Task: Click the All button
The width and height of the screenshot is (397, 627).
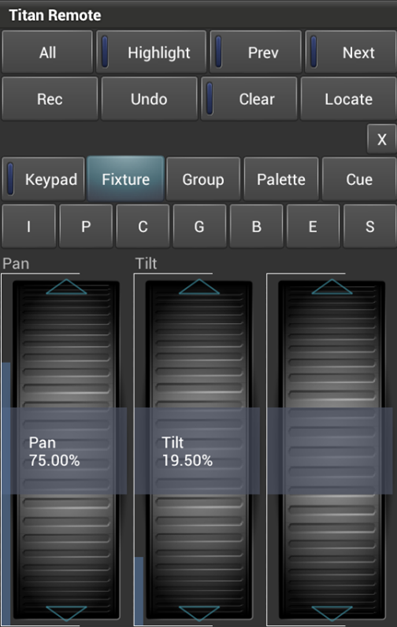Action: coord(47,52)
